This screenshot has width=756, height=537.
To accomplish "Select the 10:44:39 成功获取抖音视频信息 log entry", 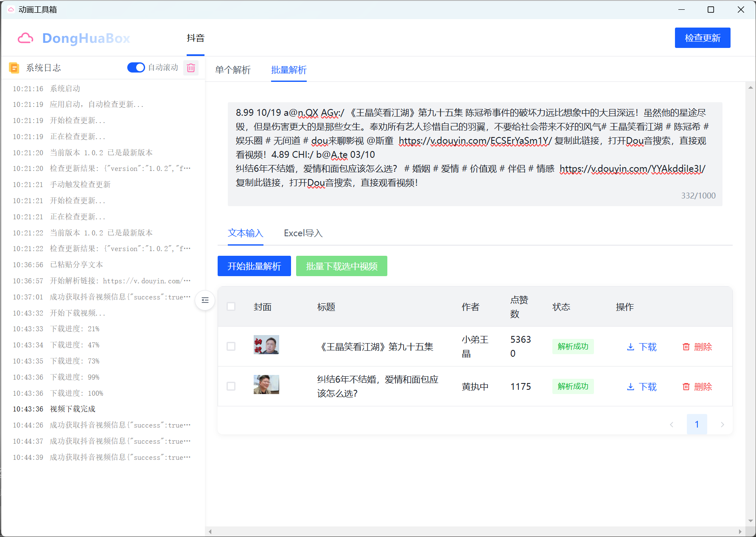I will [x=102, y=457].
